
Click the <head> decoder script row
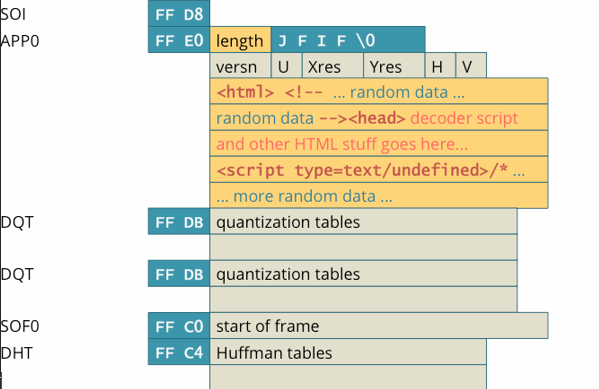coord(379,118)
